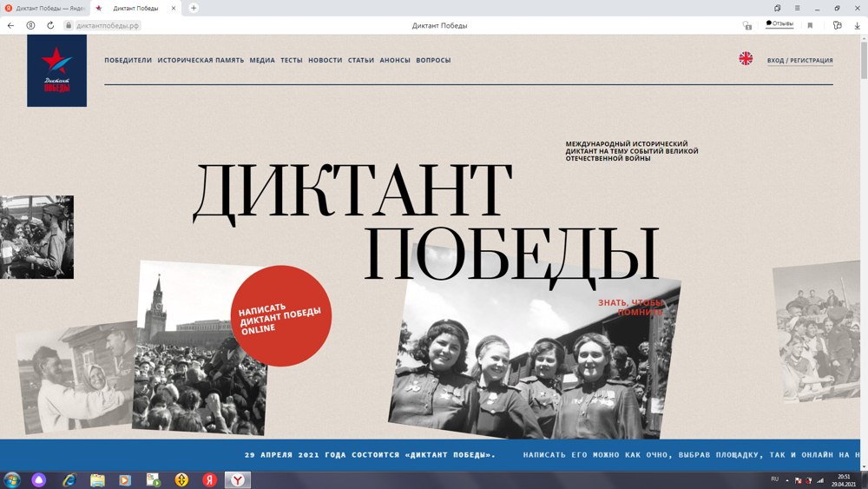
Task: Open the ТЕСТЫ menu item
Action: [291, 60]
